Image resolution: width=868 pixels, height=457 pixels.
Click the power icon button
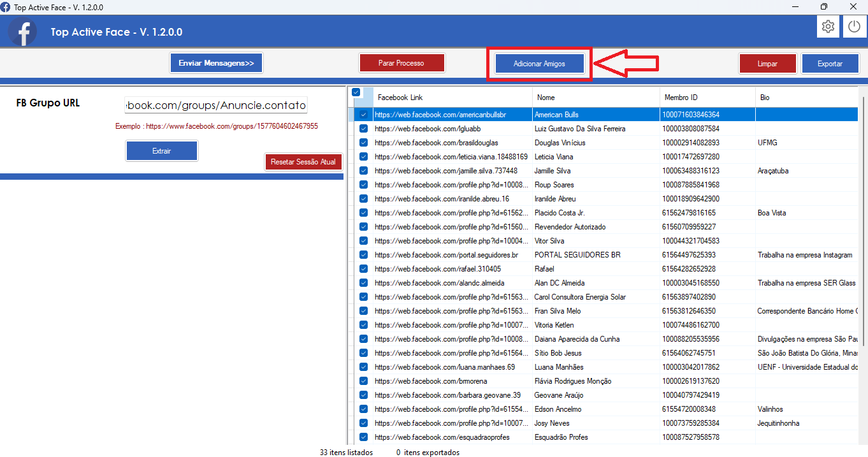point(854,27)
